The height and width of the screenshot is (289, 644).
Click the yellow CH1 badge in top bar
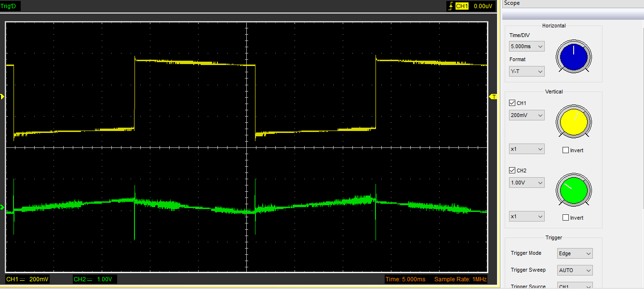[x=462, y=6]
